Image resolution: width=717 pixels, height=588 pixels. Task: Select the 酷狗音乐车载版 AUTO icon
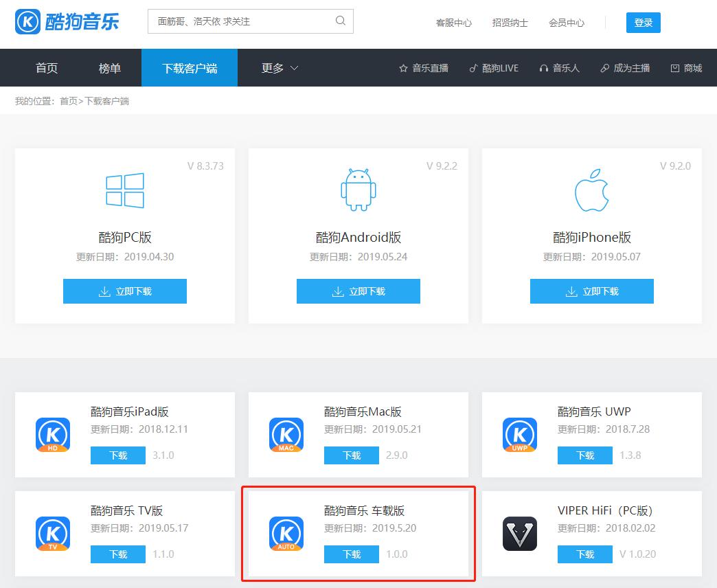286,534
